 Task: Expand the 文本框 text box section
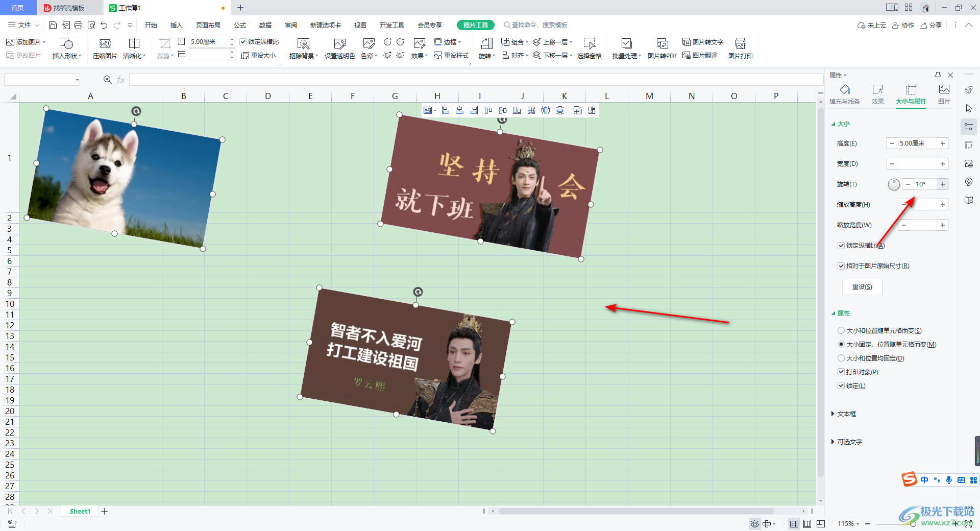coord(844,414)
